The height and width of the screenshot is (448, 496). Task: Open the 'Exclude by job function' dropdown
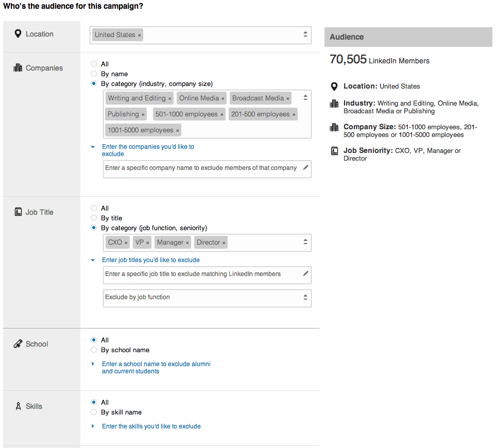click(x=305, y=298)
